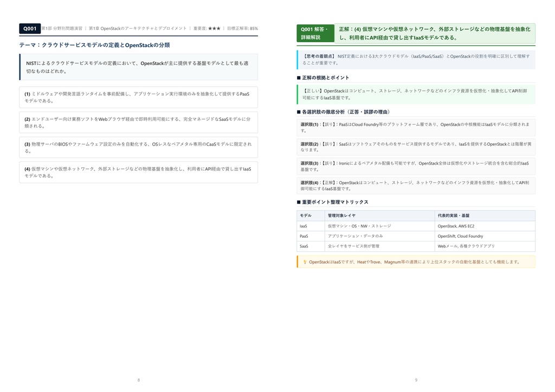The width and height of the screenshot is (555, 392).
Task: Choose answer option (2) about the SaaS model
Action: click(x=138, y=122)
